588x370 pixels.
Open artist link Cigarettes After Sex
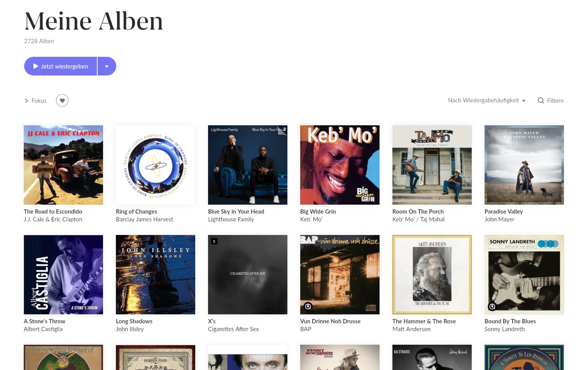233,329
